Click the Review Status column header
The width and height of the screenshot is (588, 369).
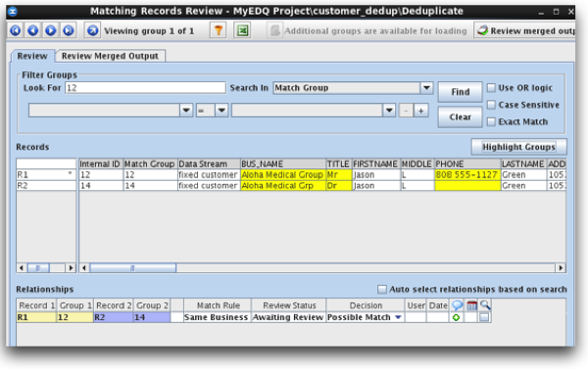click(288, 305)
